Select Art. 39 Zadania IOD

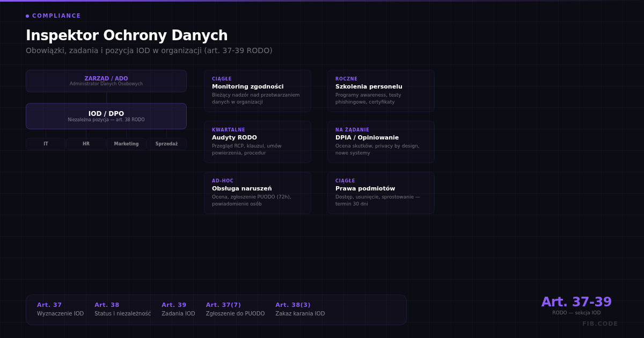(x=178, y=310)
